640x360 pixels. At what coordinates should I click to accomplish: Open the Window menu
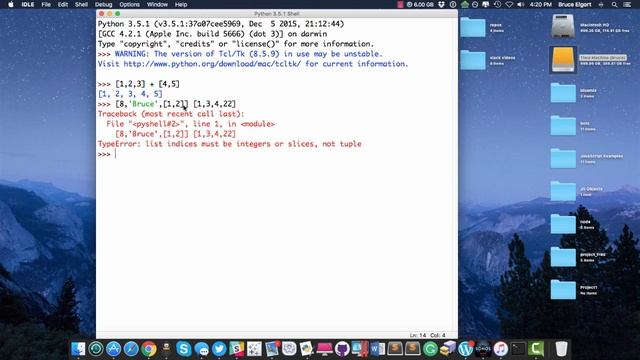point(157,4)
